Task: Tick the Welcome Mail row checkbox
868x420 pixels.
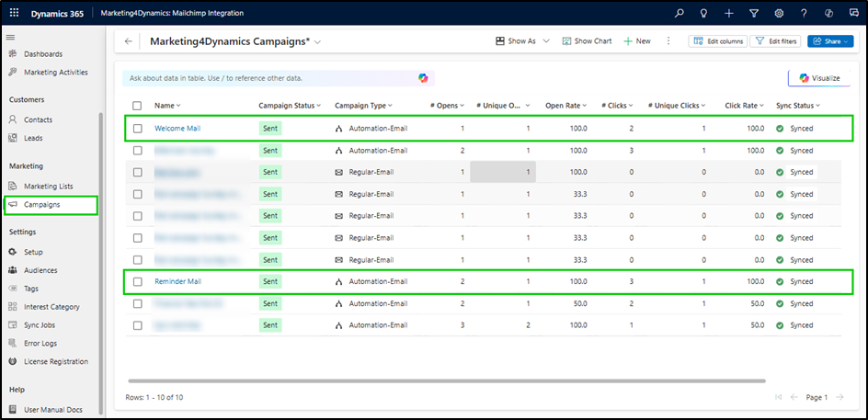Action: click(x=137, y=129)
